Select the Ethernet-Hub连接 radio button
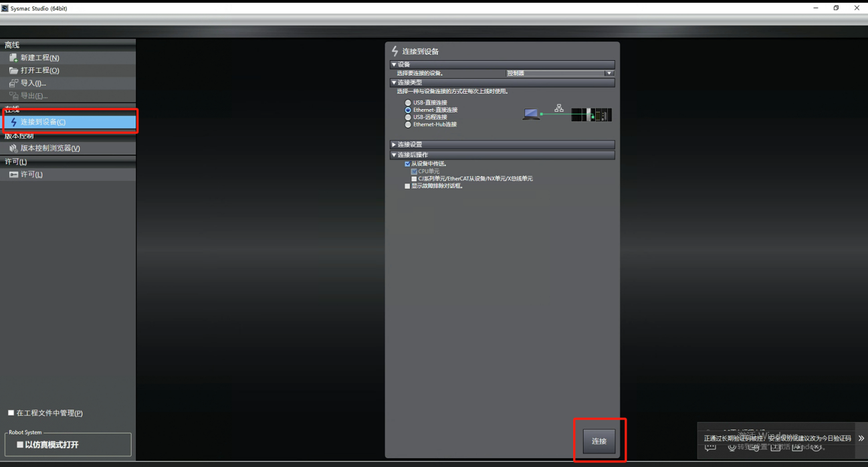Image resolution: width=868 pixels, height=467 pixels. 408,124
